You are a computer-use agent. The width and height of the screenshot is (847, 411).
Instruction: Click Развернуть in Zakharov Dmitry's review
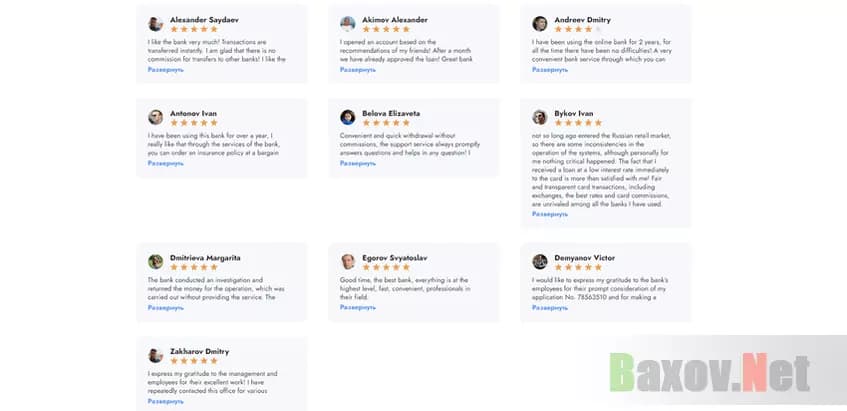(x=166, y=401)
